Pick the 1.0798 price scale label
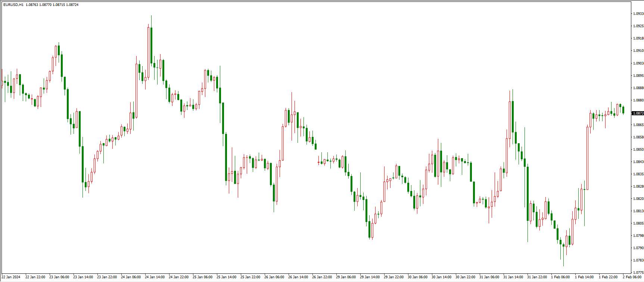This screenshot has height=282, width=644. (638, 235)
